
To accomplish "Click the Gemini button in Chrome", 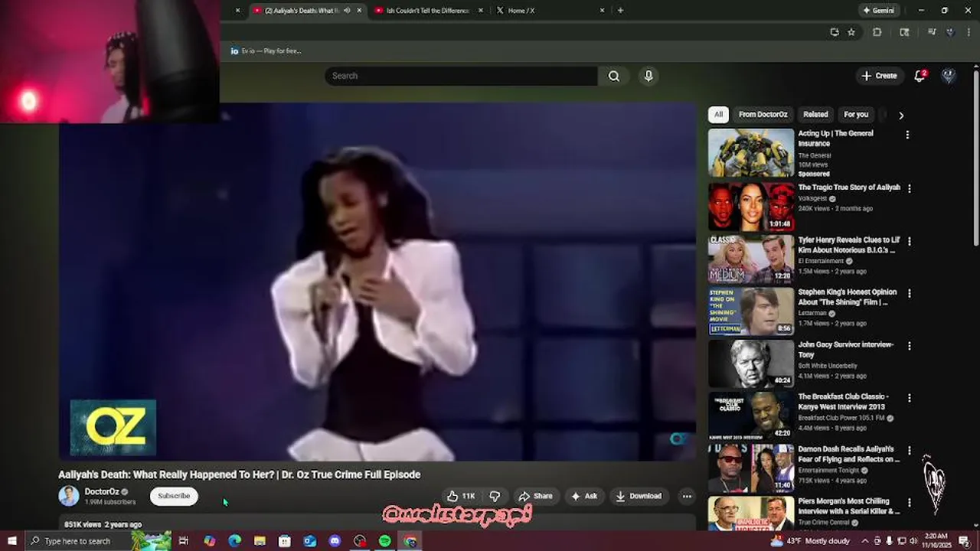I will 878,11.
